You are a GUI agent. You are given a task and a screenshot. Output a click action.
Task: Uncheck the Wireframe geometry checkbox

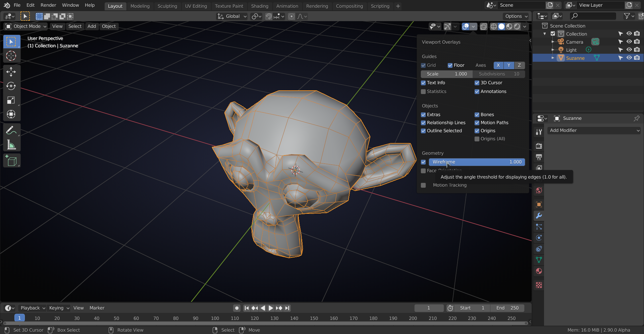point(423,162)
